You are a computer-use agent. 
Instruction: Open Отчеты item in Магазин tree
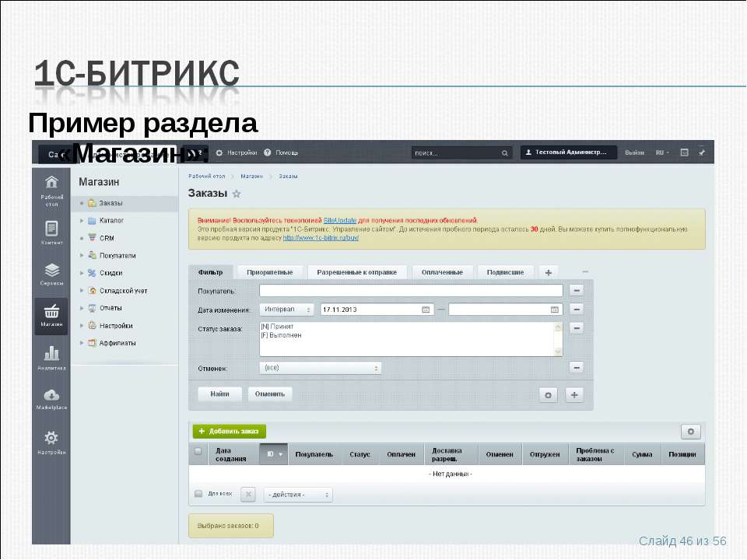110,308
